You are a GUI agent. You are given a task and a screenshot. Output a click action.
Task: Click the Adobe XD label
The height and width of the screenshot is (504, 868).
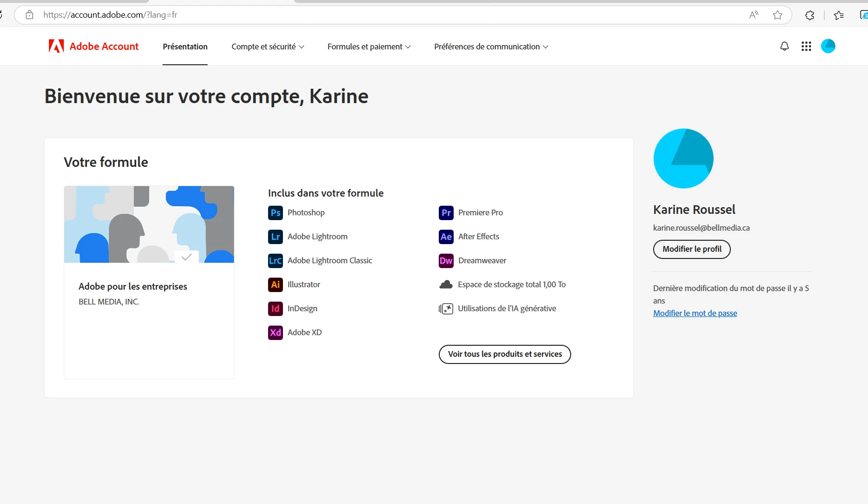pyautogui.click(x=305, y=332)
